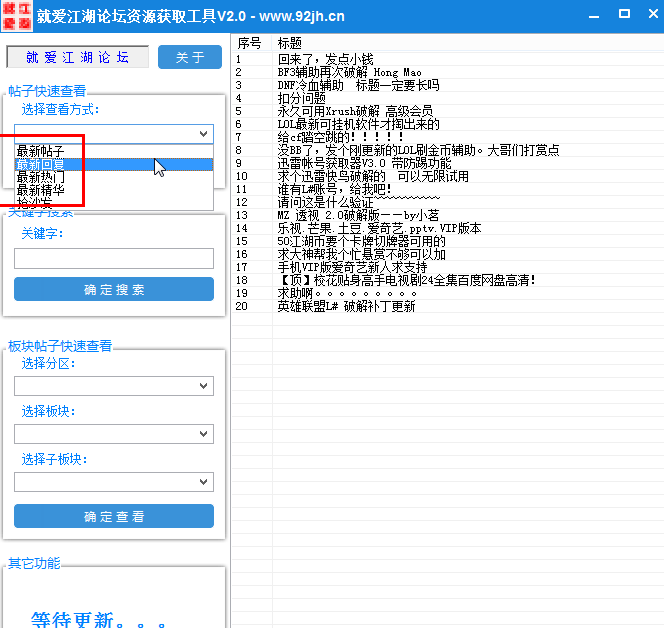Open the 选择板块 dropdown
Viewport: 664px width, 628px height.
click(114, 434)
